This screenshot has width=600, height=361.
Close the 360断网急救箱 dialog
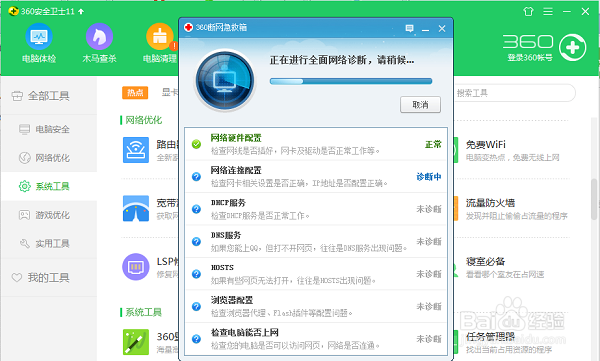442,29
